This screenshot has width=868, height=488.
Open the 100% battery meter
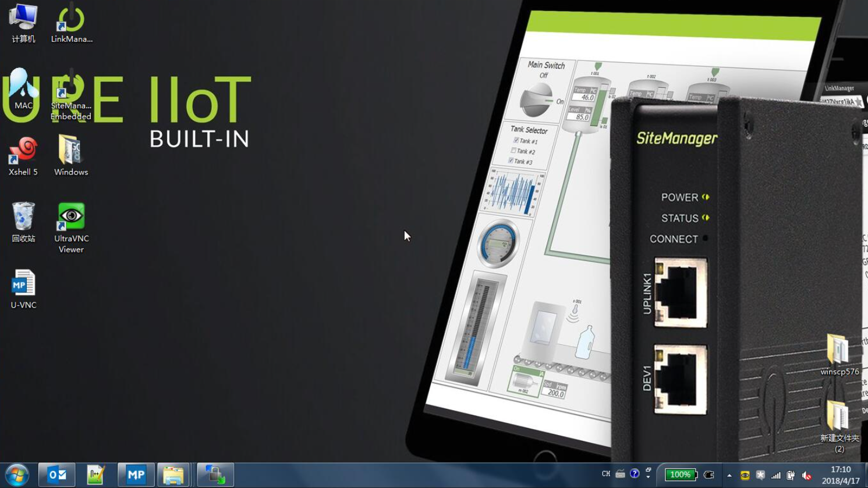tap(681, 475)
